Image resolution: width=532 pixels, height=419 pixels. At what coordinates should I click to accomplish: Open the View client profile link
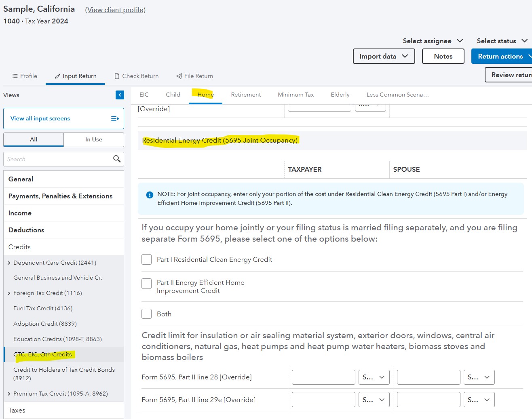pos(115,10)
